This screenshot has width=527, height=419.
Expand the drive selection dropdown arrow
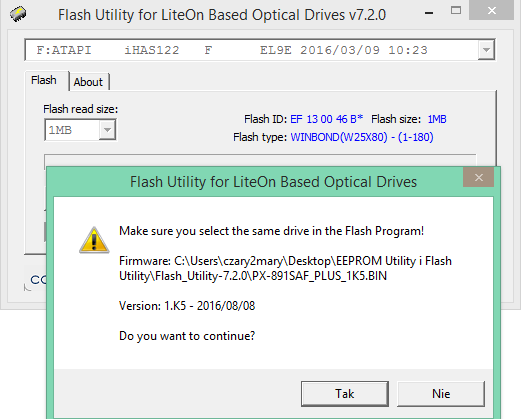pos(486,50)
